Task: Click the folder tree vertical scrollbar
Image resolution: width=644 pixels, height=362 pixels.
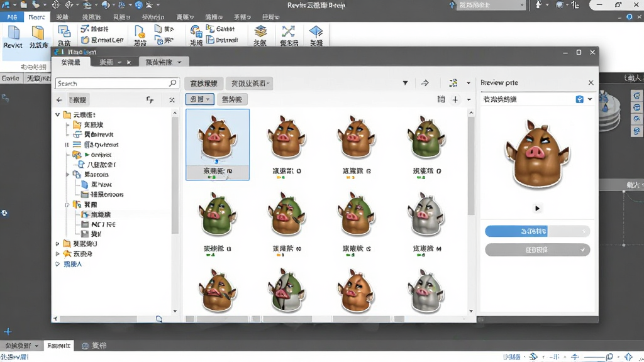Action: (x=175, y=177)
